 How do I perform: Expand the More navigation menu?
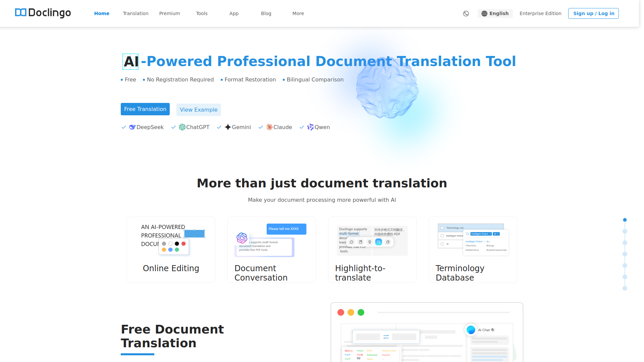tap(298, 13)
